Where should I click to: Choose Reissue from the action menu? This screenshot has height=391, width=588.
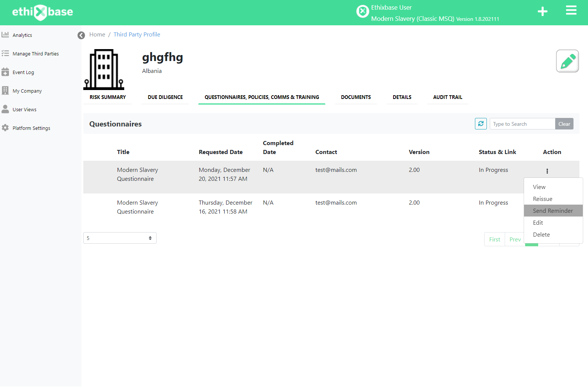[553, 199]
